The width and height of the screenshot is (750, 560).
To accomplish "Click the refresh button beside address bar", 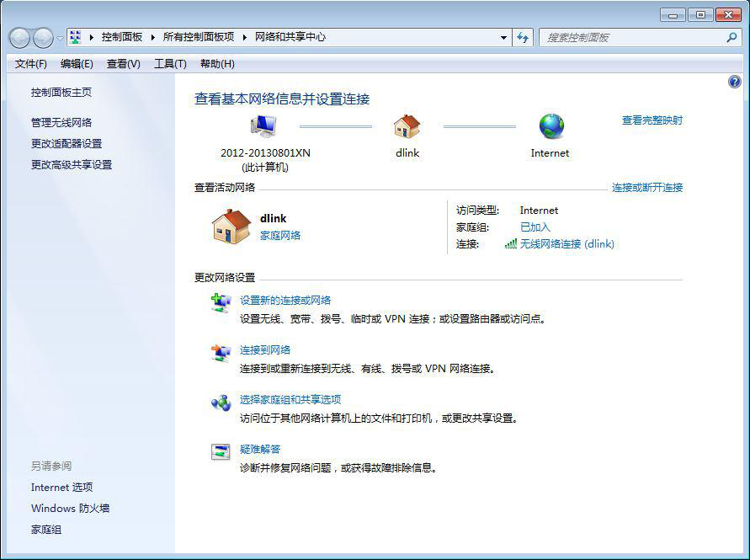I will point(524,38).
